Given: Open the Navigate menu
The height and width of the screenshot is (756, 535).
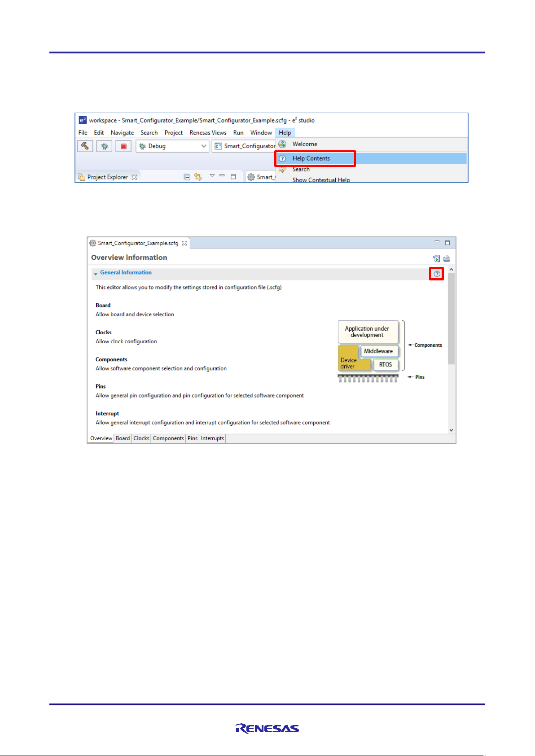Looking at the screenshot, I should [x=122, y=133].
